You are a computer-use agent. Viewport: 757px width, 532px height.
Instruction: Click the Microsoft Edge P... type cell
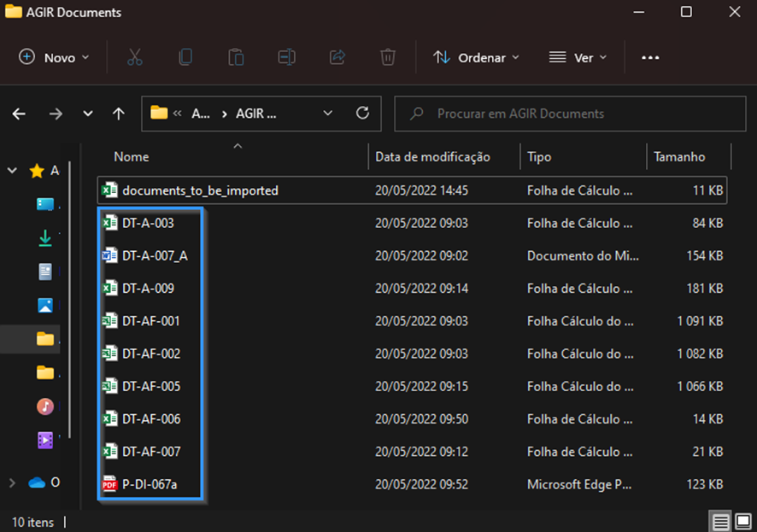578,484
